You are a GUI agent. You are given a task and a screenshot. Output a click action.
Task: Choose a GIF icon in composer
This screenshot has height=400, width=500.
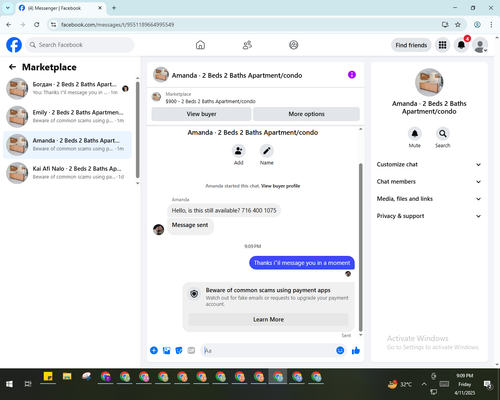[191, 350]
